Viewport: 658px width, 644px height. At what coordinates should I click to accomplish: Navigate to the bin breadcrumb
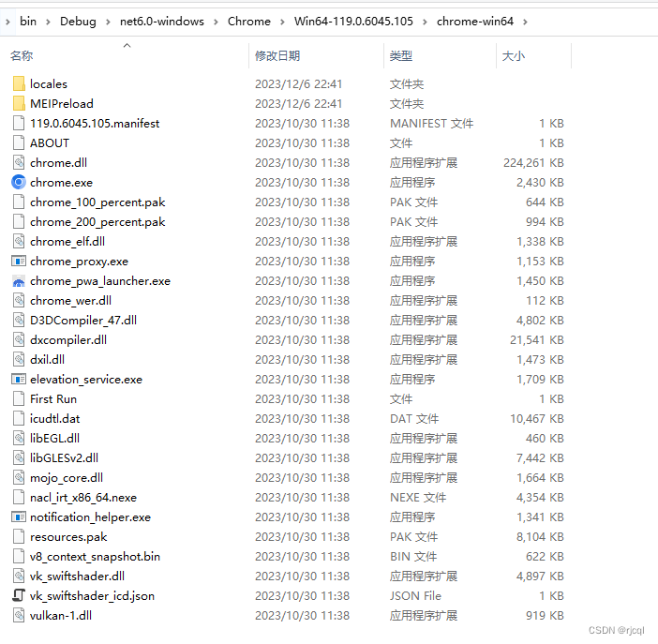point(28,21)
